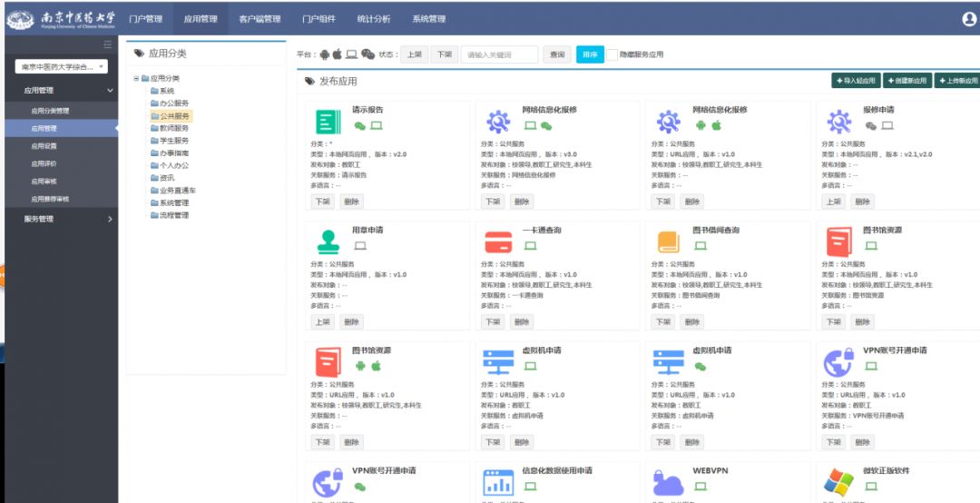Click the sidebar hamburger collapse icon

point(107,44)
